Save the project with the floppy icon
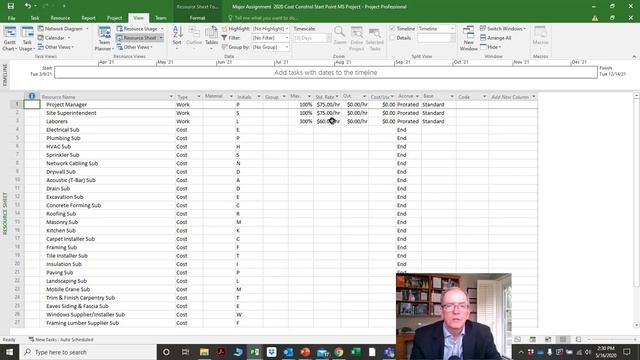The image size is (640, 360). [x=11, y=6]
